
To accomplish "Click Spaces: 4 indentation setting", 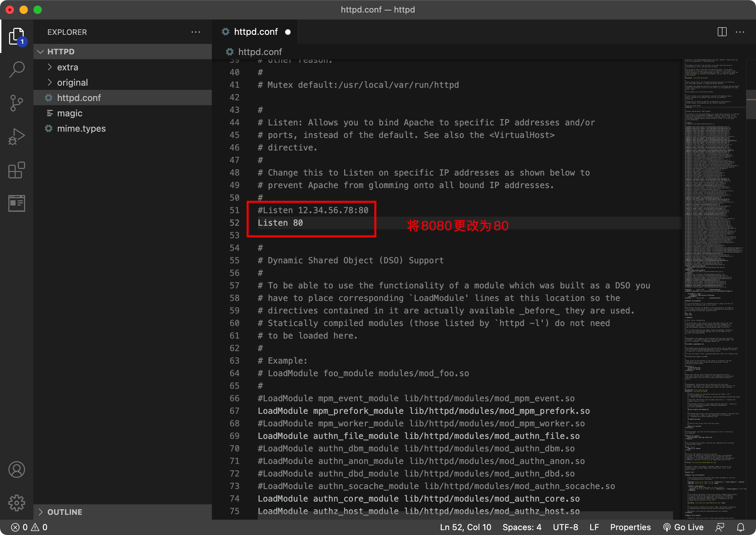I will click(522, 527).
